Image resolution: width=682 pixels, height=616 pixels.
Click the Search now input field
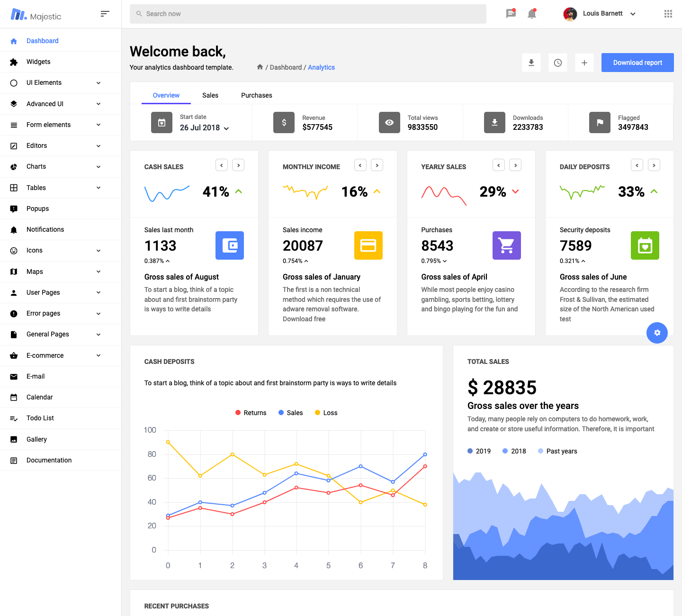pyautogui.click(x=308, y=14)
